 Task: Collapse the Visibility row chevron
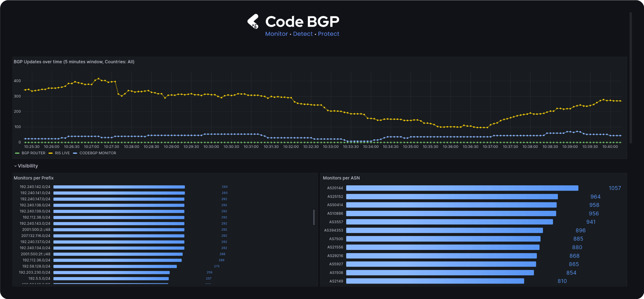tap(15, 166)
